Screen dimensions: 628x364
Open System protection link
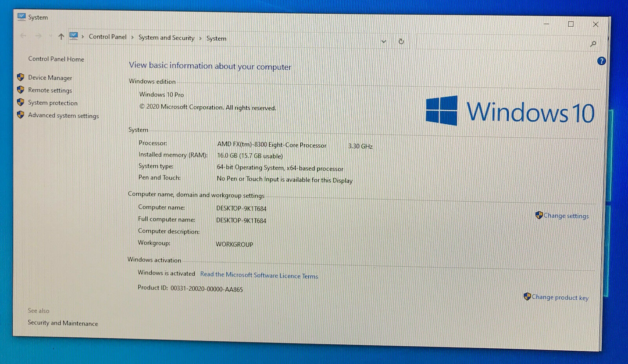tap(53, 103)
